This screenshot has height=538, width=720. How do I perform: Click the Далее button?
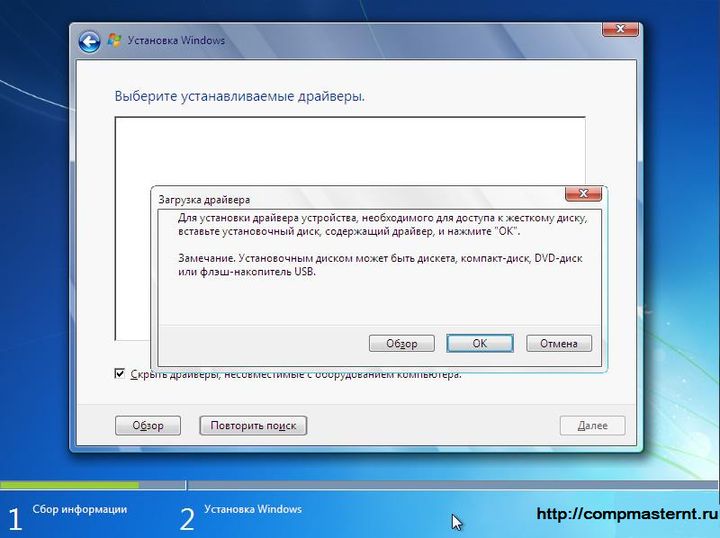(x=592, y=426)
